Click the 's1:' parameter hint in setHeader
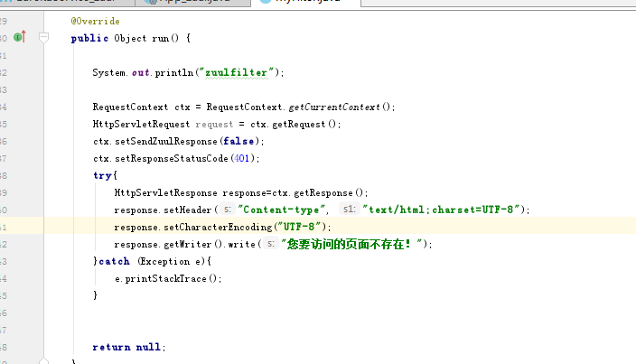 [349, 210]
